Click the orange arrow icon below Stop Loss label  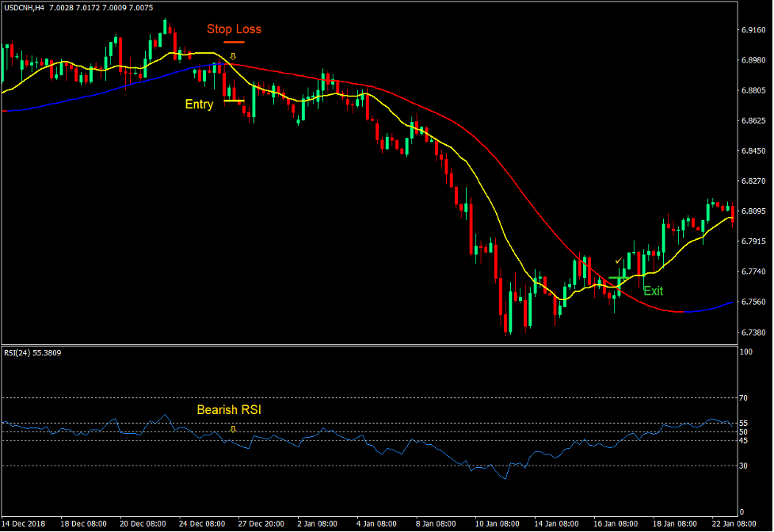[233, 56]
